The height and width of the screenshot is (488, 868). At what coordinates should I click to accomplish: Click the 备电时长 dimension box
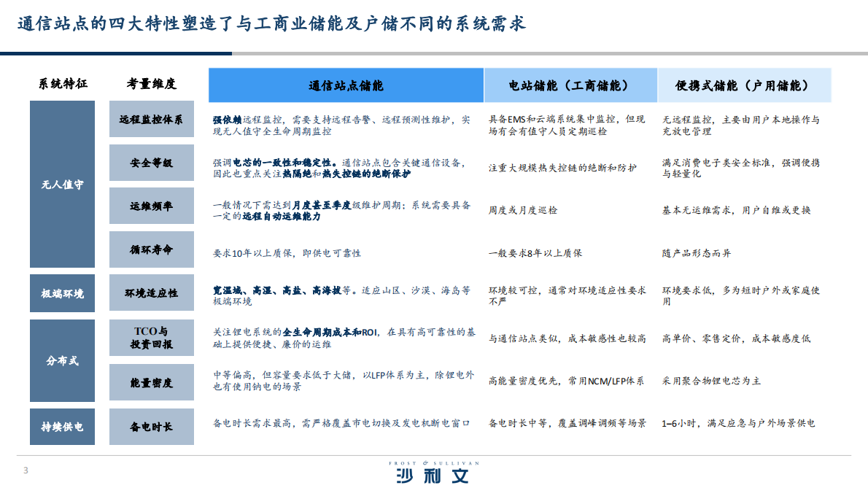[151, 427]
